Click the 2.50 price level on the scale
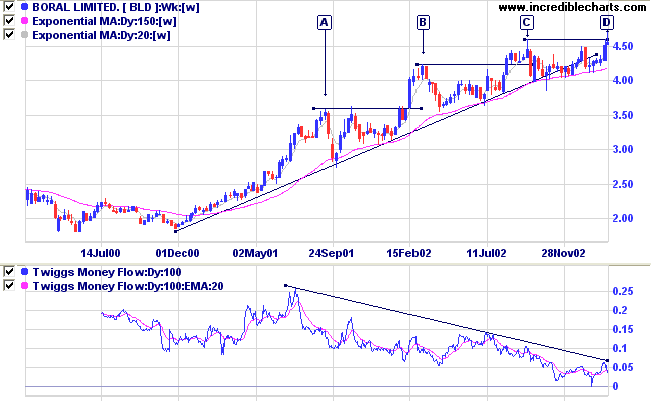Image resolution: width=651 pixels, height=406 pixels. pyautogui.click(x=623, y=183)
